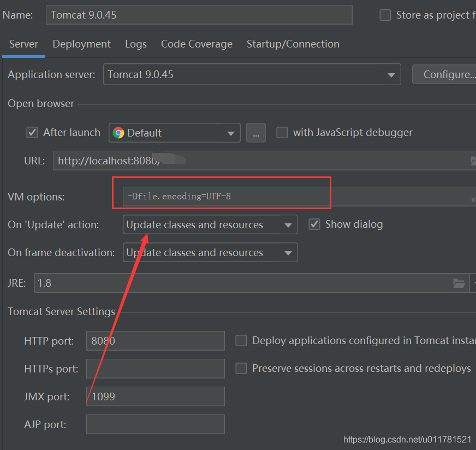Open On 'Update' action dropdown

(210, 224)
